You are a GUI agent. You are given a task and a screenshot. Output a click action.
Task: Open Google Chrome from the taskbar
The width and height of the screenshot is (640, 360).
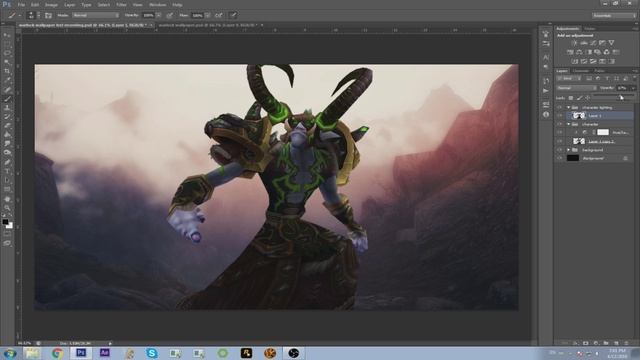57,353
